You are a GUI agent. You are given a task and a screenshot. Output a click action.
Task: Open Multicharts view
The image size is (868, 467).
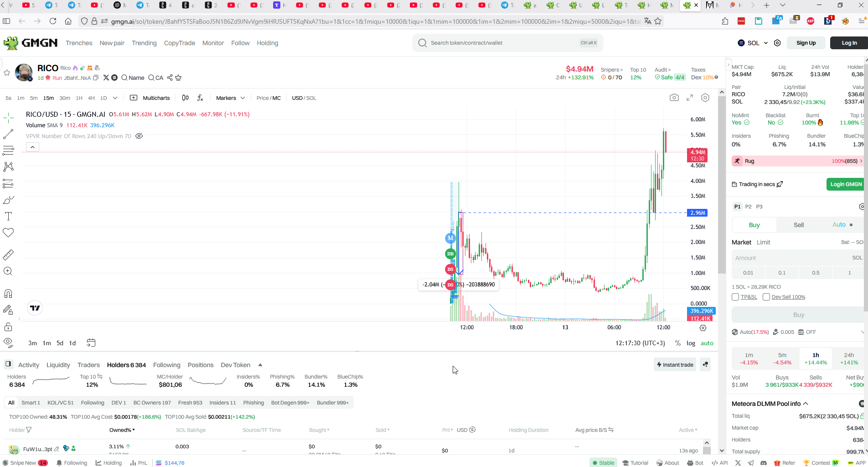150,98
